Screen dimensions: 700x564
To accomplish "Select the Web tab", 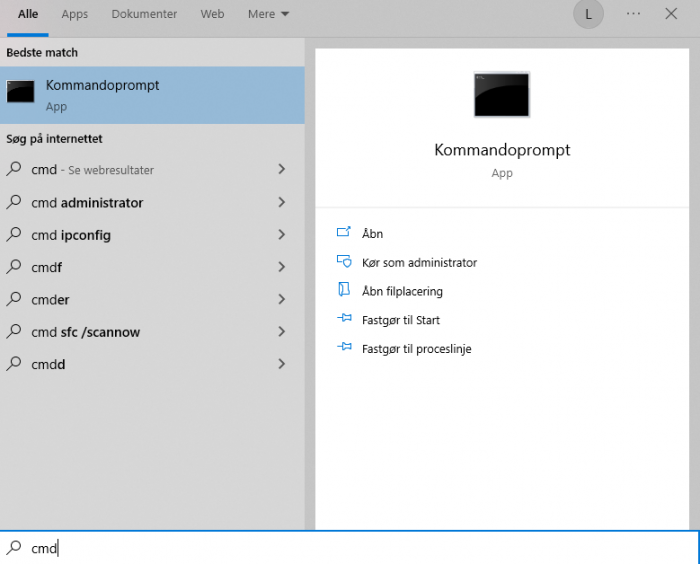I will (x=212, y=14).
